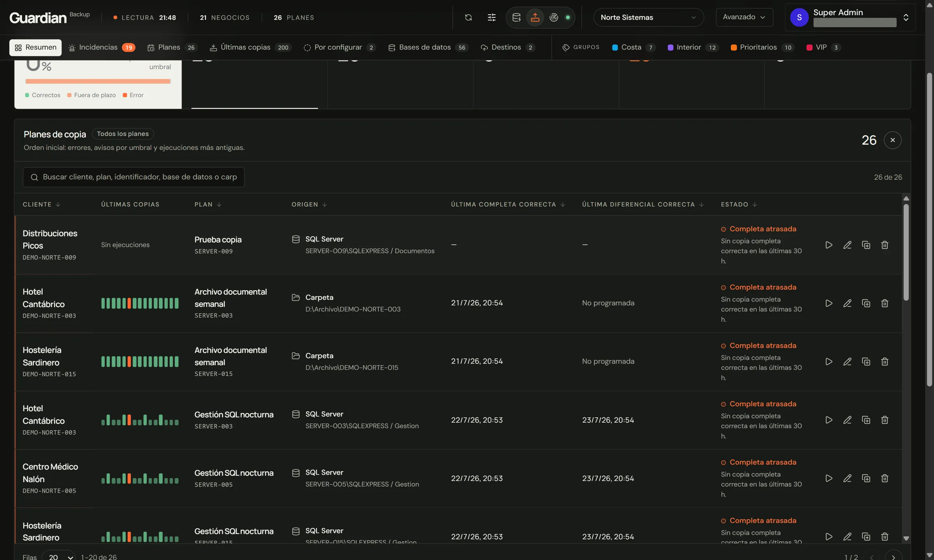This screenshot has width=934, height=560.
Task: Open the Norte Sistemas organization dropdown
Action: click(x=648, y=17)
